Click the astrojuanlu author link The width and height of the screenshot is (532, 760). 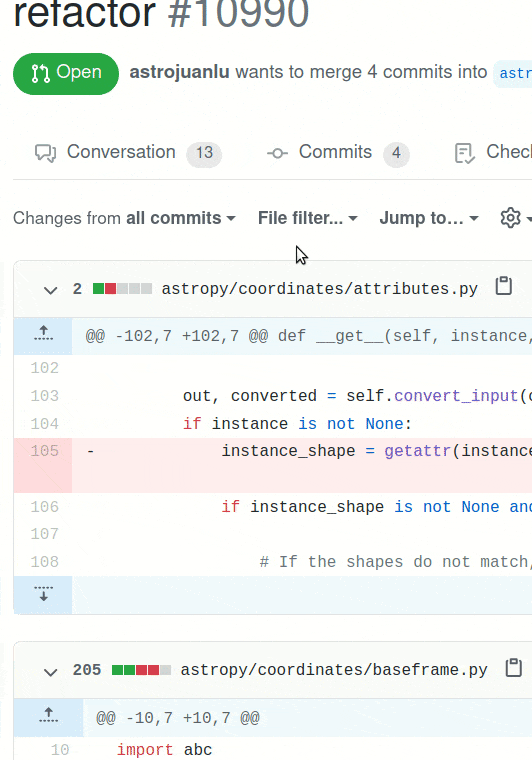(x=179, y=72)
